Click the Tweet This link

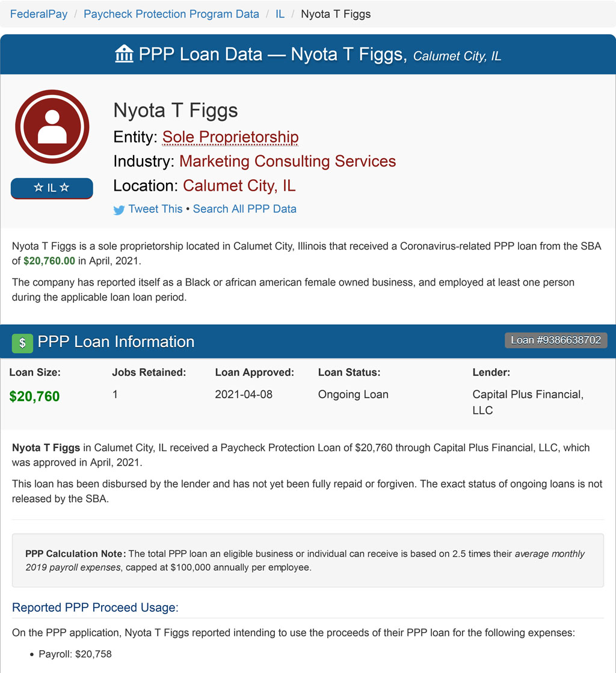point(155,209)
